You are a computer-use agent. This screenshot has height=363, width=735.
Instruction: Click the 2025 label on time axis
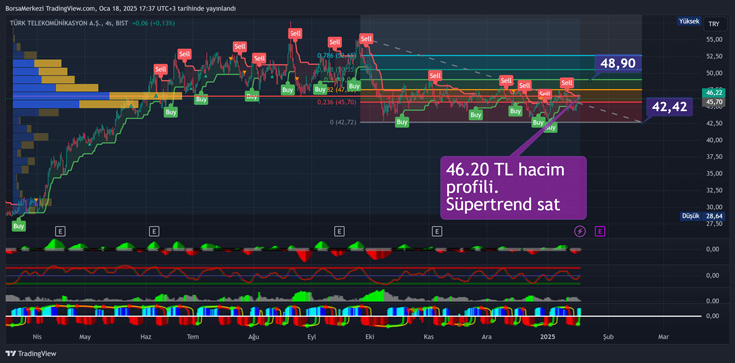tap(547, 337)
